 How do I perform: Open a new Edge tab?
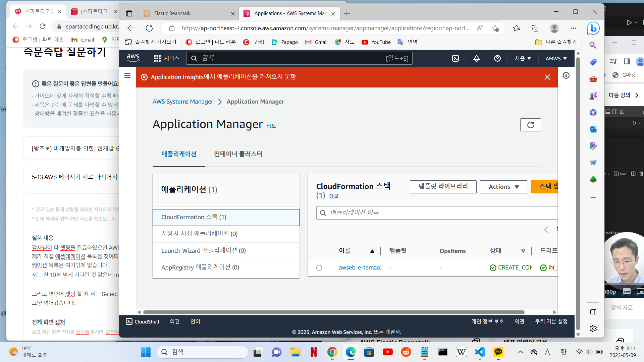point(347,13)
